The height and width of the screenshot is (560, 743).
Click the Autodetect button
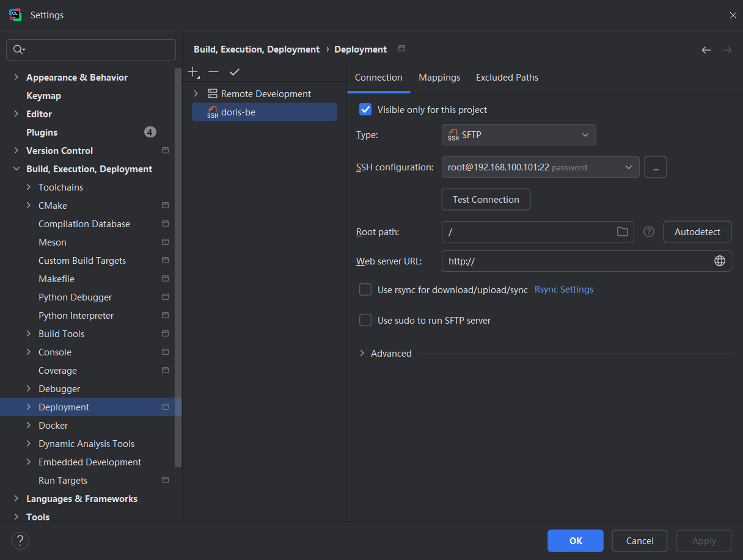click(x=697, y=232)
